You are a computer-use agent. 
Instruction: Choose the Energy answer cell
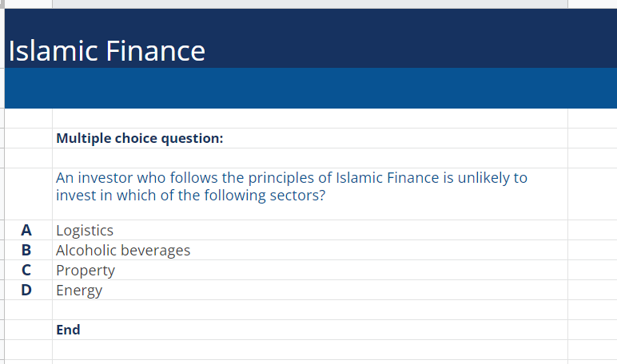(79, 290)
